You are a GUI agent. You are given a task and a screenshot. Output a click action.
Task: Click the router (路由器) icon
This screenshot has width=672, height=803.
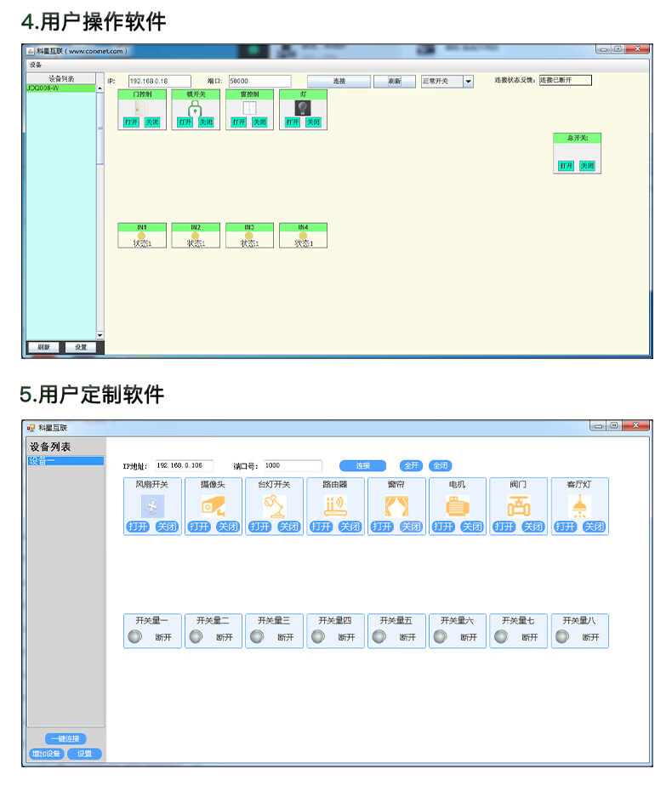pos(335,507)
